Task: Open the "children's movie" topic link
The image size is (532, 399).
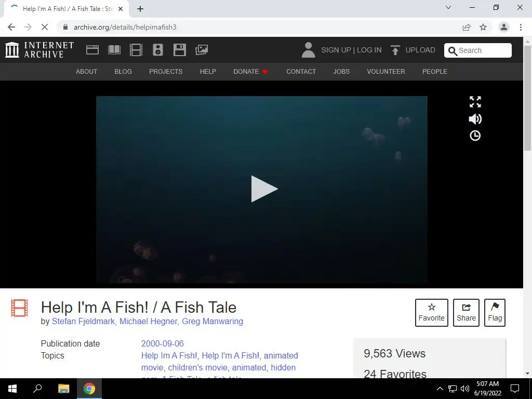Action: 197,367
